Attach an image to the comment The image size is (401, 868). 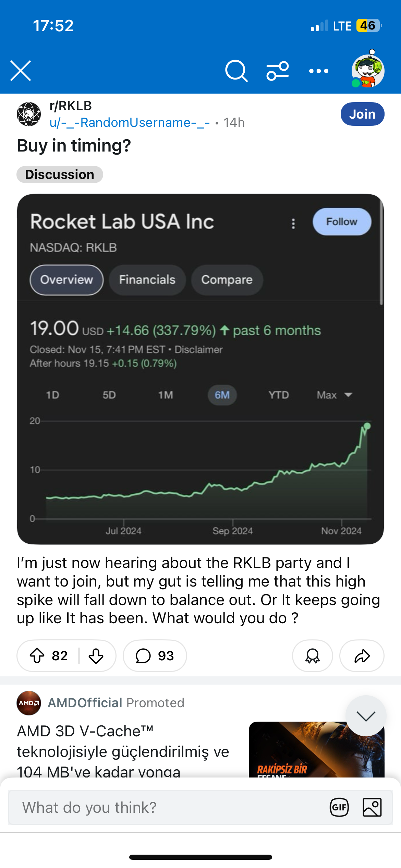372,807
